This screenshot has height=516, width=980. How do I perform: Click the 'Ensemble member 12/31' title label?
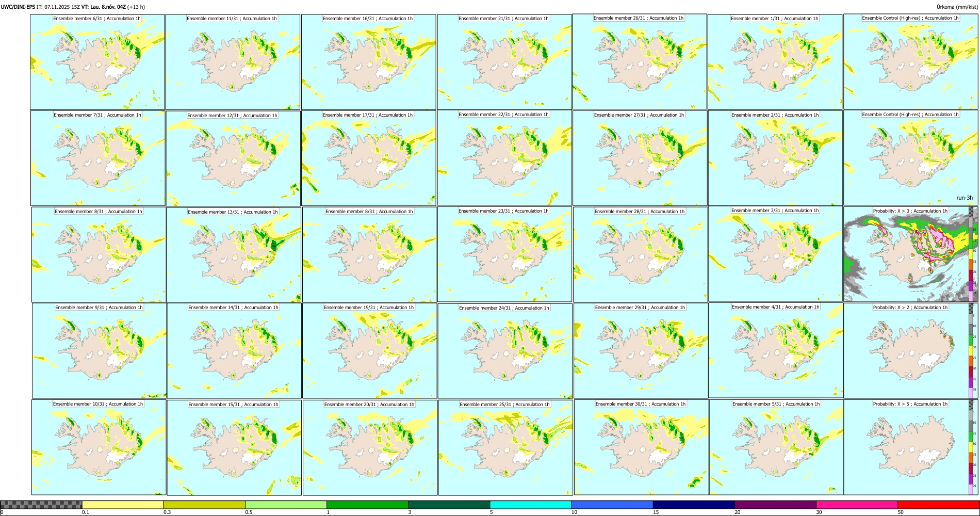pyautogui.click(x=232, y=116)
